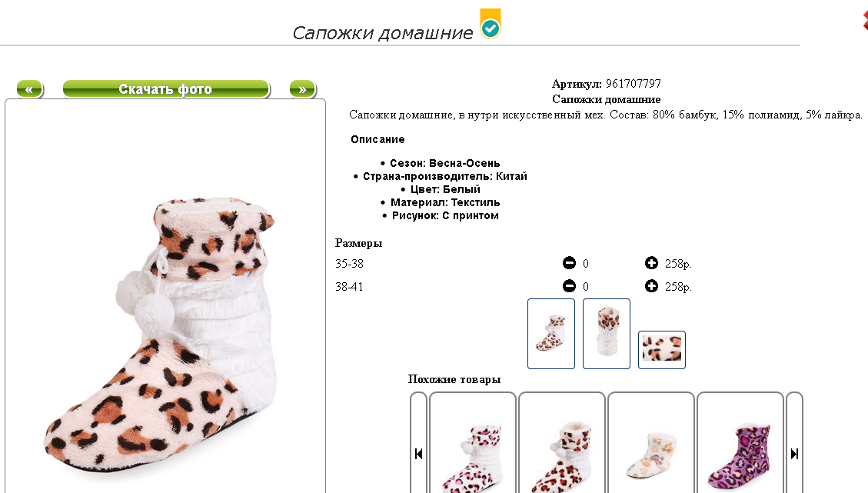Viewport: 868px width, 493px height.
Task: Open the cream paw-print boot similar product
Action: pyautogui.click(x=651, y=443)
